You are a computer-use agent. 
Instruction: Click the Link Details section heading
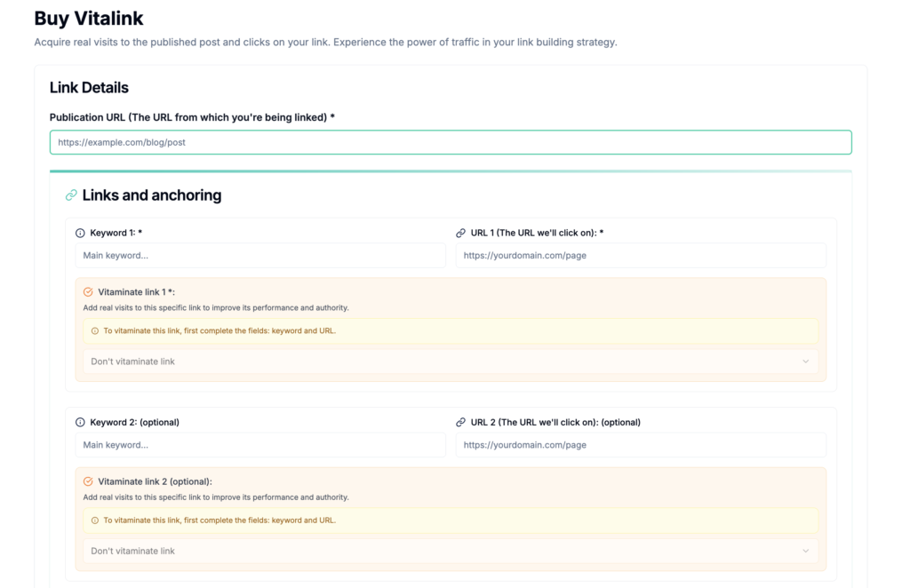click(x=89, y=88)
